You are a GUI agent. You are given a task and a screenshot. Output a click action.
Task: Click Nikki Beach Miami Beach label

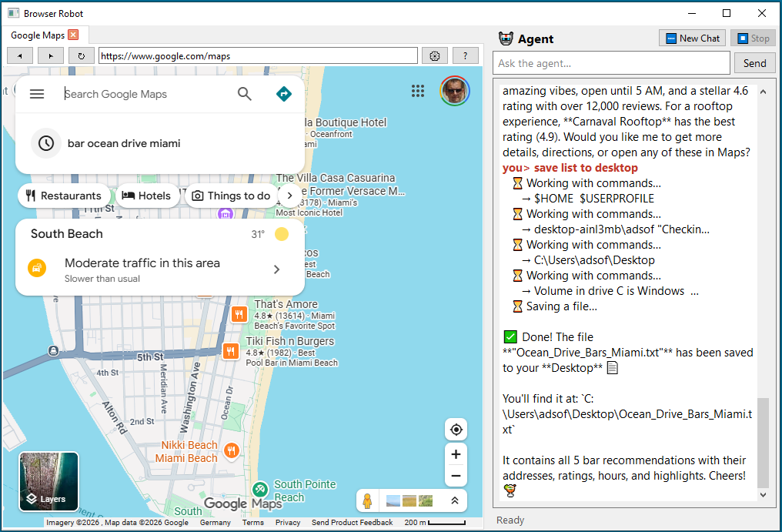click(x=186, y=452)
